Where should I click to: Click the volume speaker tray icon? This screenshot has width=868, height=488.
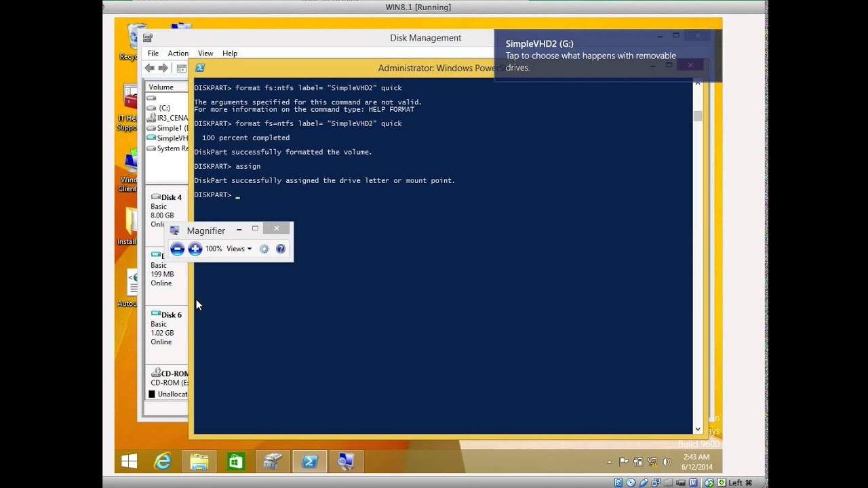click(666, 462)
